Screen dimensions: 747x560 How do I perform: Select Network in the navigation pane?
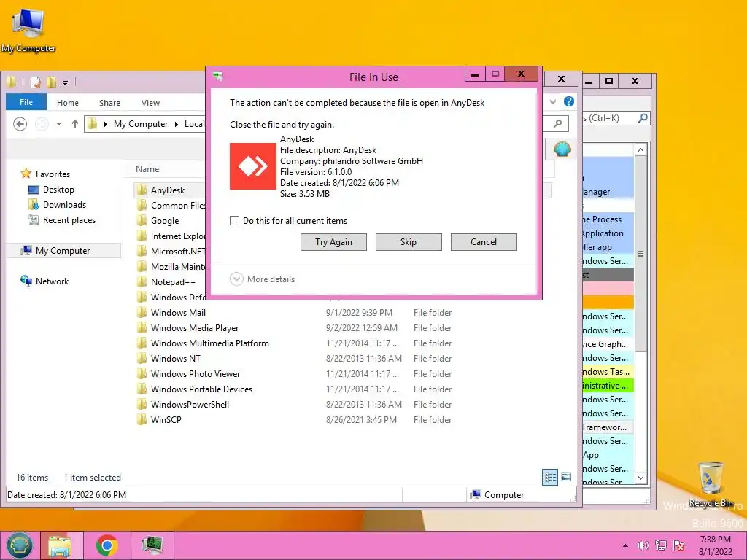coord(52,281)
